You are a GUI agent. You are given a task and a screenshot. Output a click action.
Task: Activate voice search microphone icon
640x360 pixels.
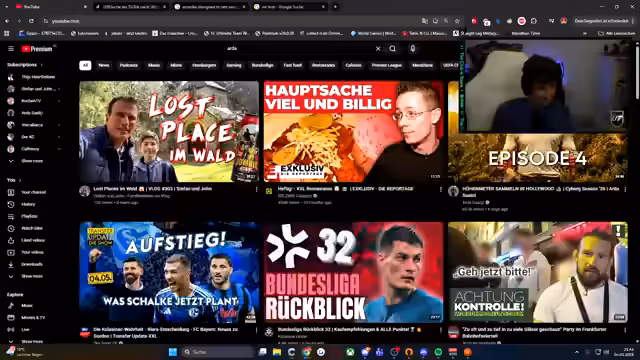(413, 49)
